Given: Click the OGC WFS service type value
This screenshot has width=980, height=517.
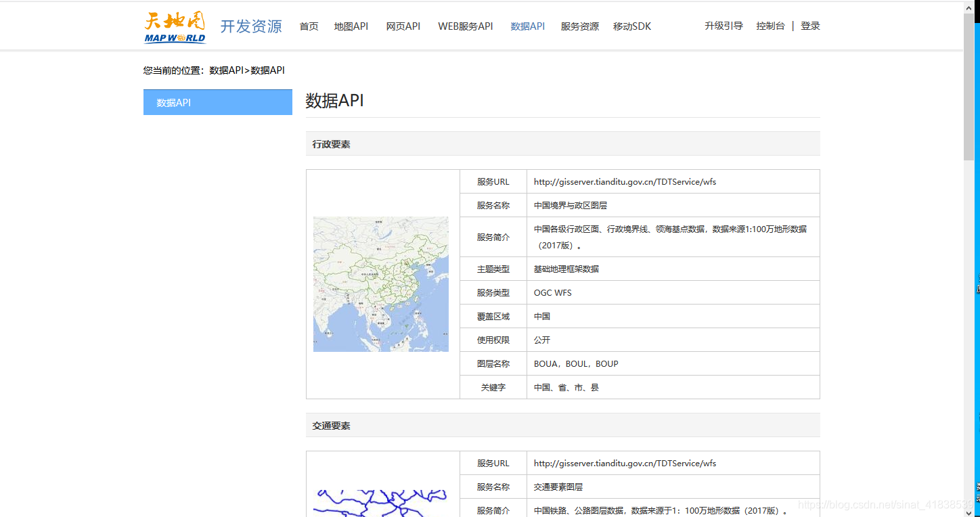Looking at the screenshot, I should coord(552,292).
